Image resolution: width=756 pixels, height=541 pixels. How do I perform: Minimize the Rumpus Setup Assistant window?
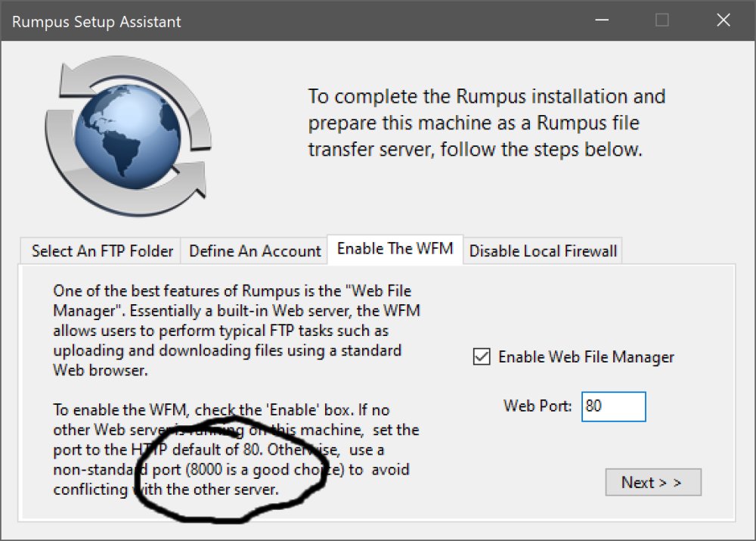click(602, 20)
